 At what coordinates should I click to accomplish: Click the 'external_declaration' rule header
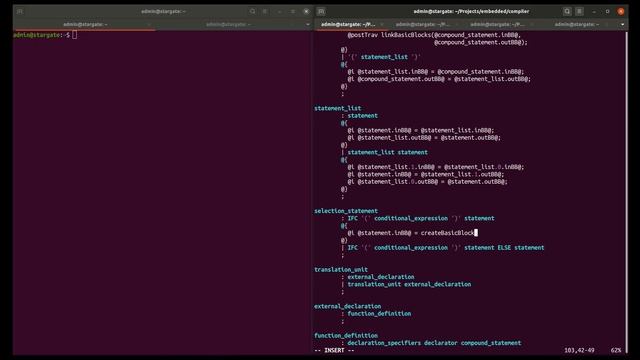point(347,306)
